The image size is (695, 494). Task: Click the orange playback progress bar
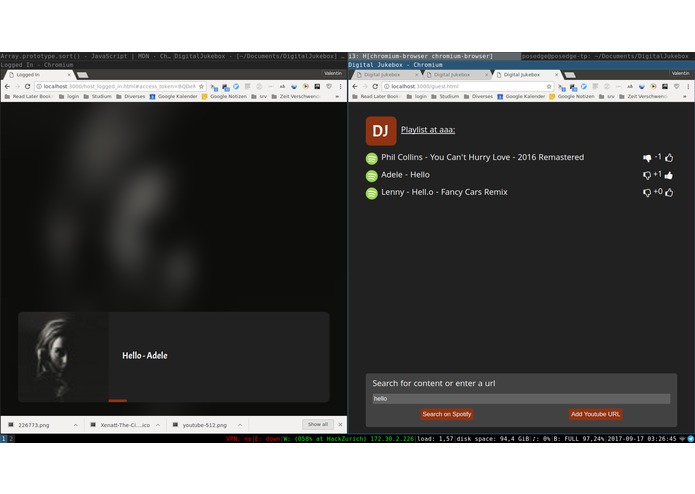(117, 401)
